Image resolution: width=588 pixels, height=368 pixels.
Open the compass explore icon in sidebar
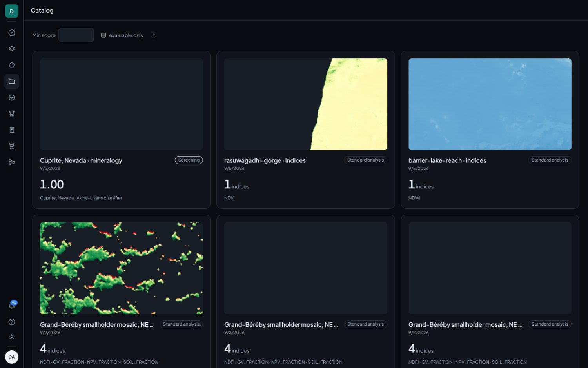(x=12, y=33)
